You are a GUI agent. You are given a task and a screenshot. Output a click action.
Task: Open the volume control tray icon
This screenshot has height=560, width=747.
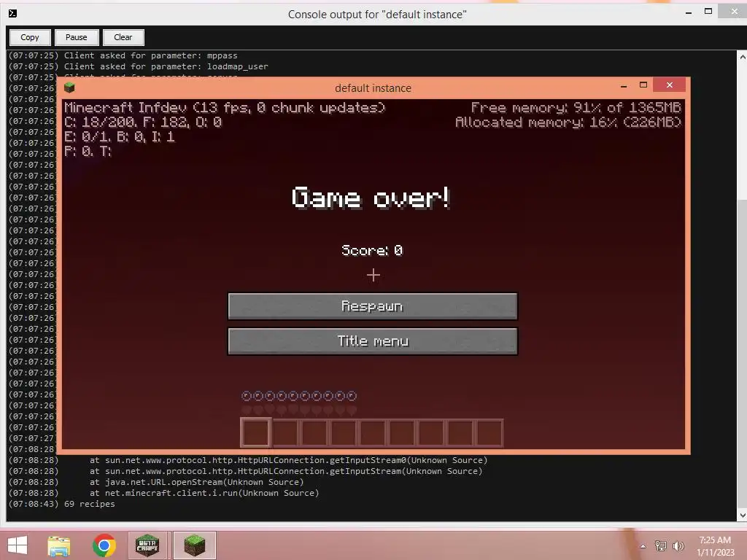678,545
